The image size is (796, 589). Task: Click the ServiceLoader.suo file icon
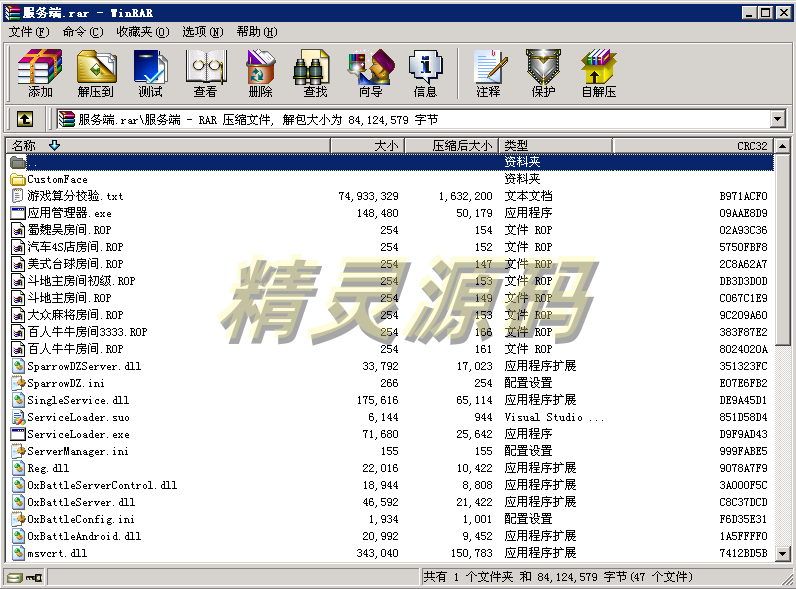[18, 417]
